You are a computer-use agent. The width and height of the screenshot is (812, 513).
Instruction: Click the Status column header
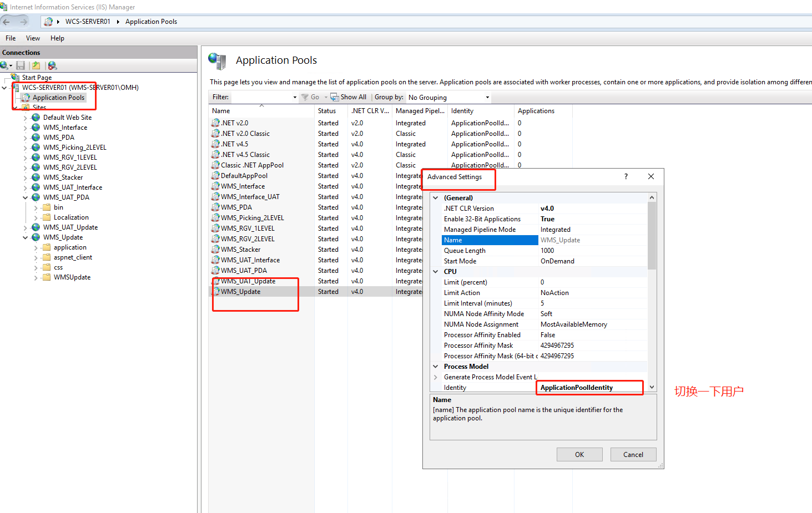(x=331, y=111)
